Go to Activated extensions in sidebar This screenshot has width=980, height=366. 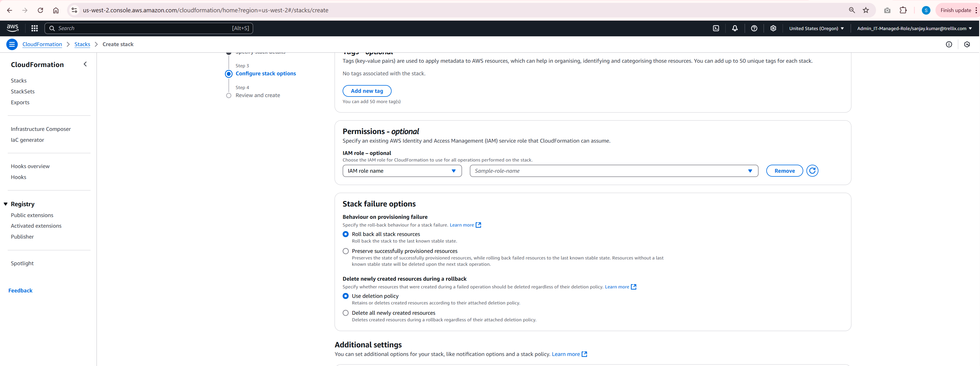(36, 226)
